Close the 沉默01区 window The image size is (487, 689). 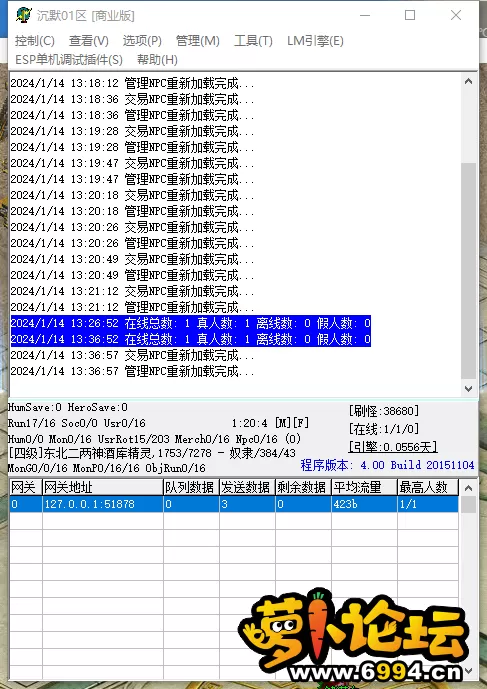tap(456, 15)
